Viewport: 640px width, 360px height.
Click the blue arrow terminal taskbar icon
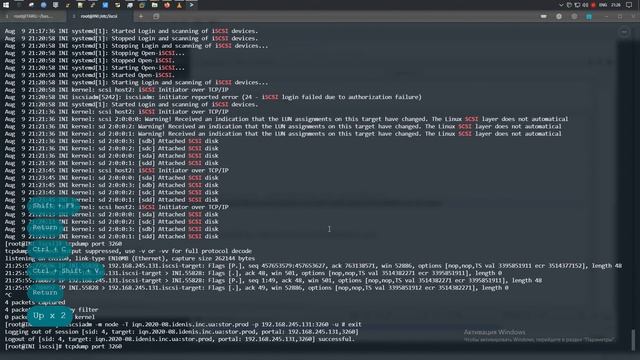click(x=191, y=5)
